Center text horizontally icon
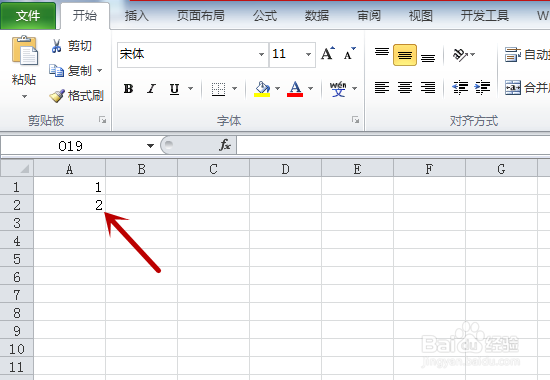 point(405,87)
